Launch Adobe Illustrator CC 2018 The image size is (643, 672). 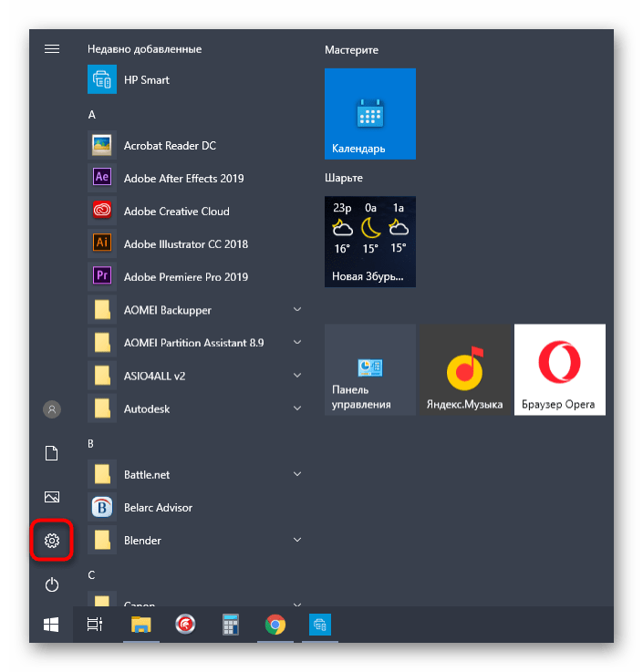(185, 243)
